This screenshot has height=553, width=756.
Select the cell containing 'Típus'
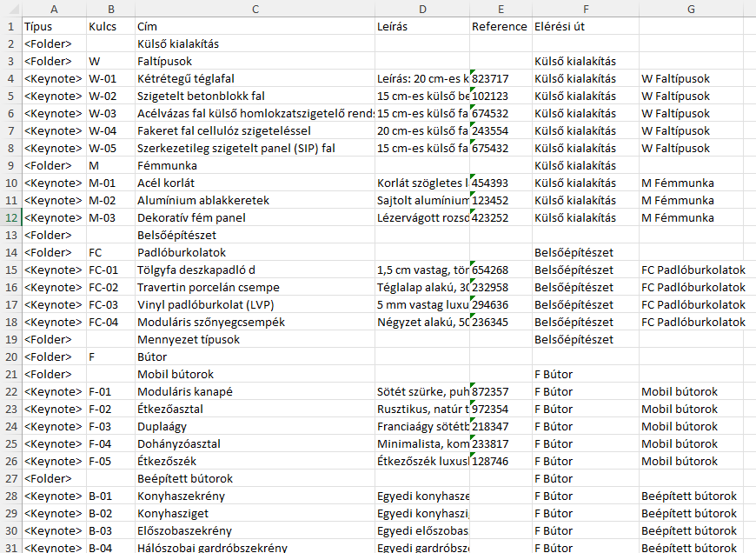(53, 26)
